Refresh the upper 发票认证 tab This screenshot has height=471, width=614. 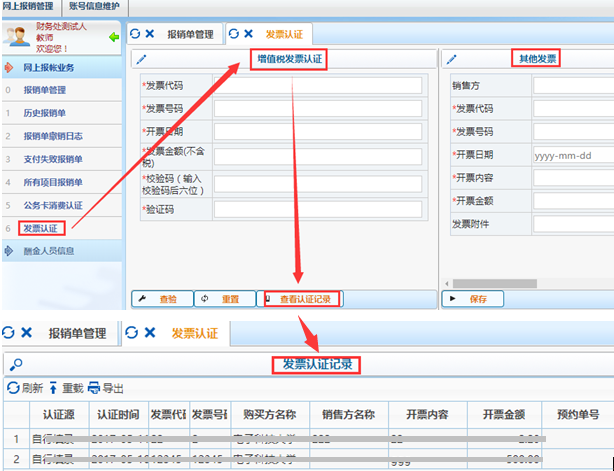[x=234, y=34]
